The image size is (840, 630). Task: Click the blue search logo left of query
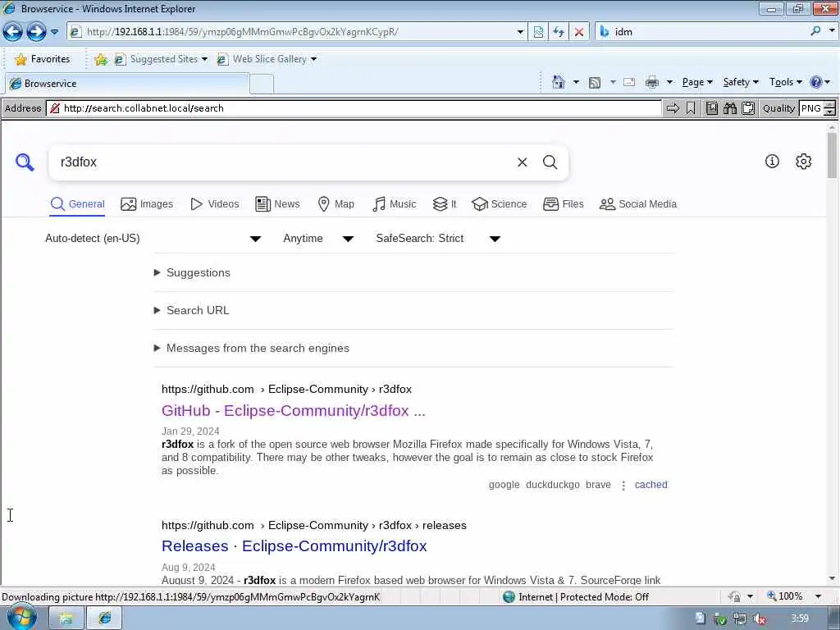click(x=25, y=162)
